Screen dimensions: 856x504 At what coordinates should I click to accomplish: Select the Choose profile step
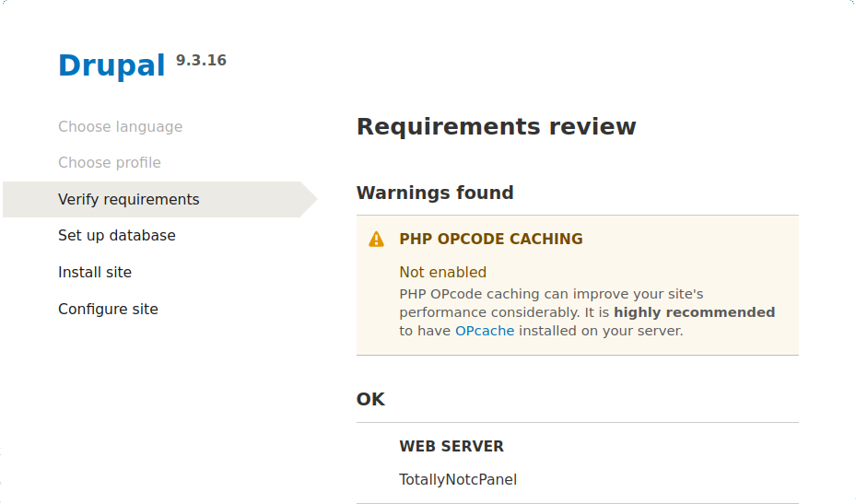coord(109,163)
